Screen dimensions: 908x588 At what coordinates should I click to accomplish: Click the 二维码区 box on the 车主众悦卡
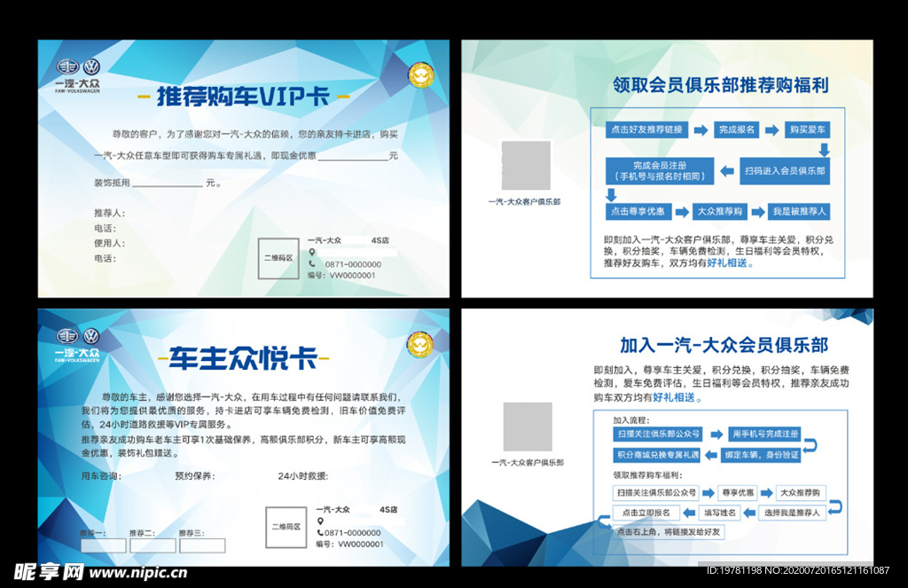point(286,527)
